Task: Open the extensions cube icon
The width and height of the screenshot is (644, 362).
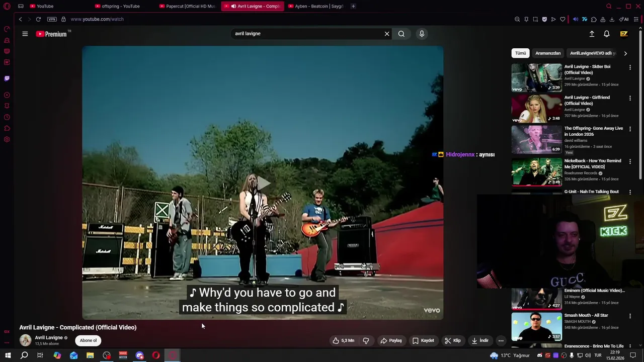Action: tap(594, 19)
